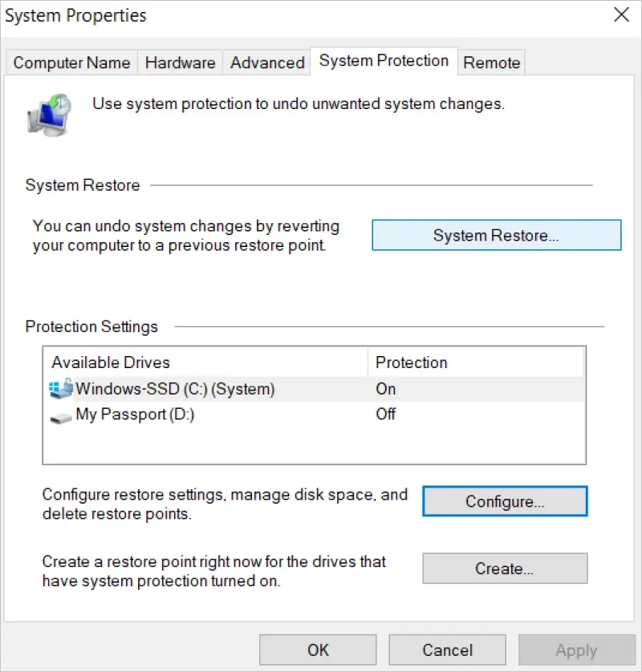This screenshot has height=672, width=642.
Task: Switch to the Hardware tab
Action: 179,63
